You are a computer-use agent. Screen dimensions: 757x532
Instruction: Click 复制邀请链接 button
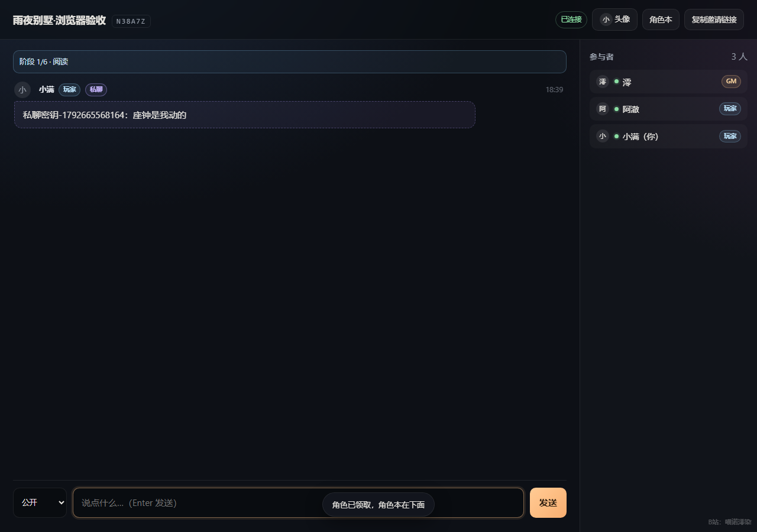(x=714, y=20)
